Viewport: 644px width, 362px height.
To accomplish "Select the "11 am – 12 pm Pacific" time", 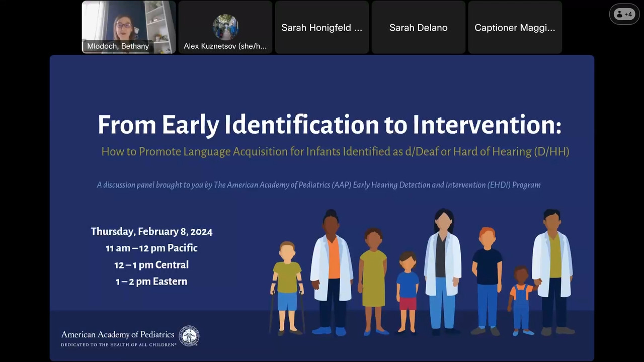I will pos(151,248).
